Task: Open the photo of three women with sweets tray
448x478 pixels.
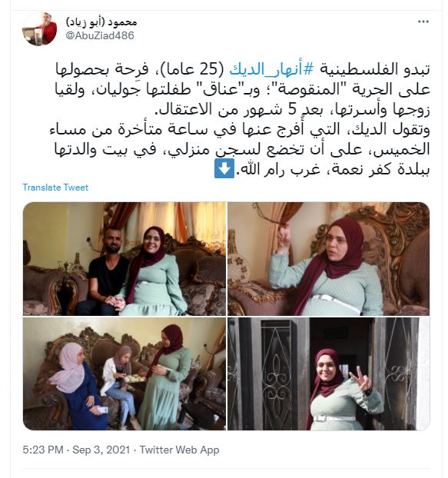Action: click(124, 373)
